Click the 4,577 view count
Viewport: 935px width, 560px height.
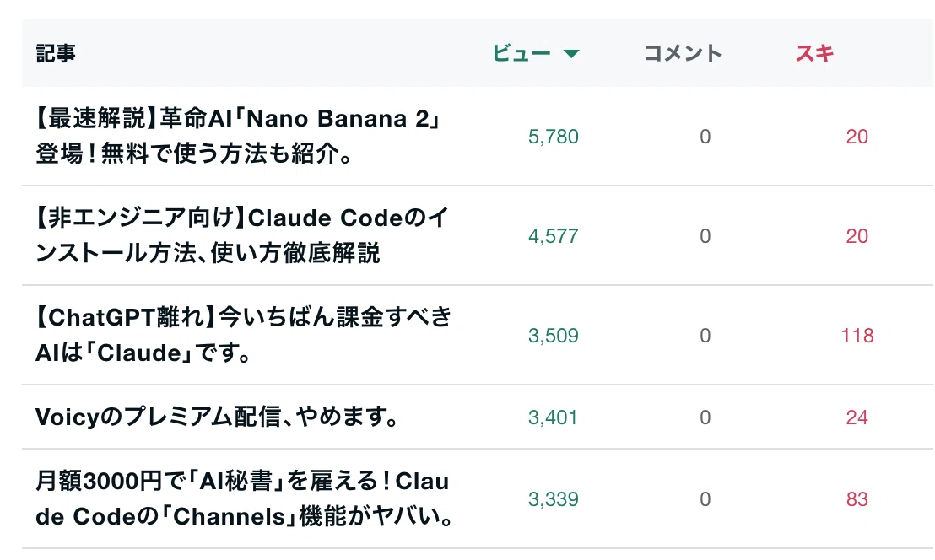click(554, 236)
